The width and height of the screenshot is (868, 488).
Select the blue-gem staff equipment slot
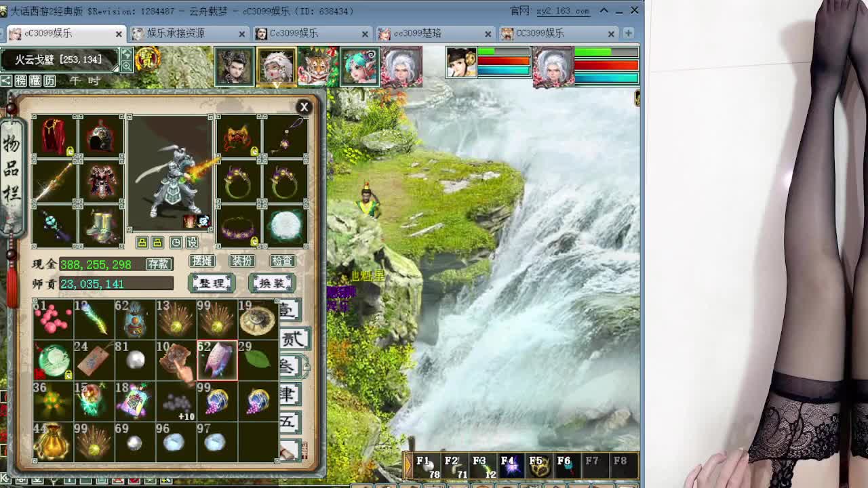coord(54,226)
